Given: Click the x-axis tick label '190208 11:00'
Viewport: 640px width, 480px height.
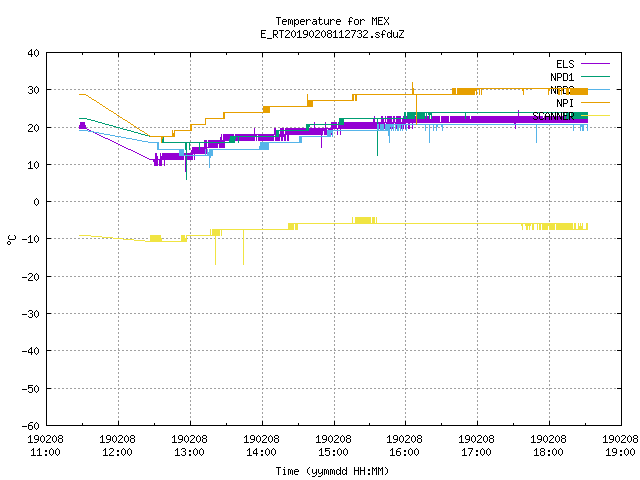Looking at the screenshot, I should [45, 446].
